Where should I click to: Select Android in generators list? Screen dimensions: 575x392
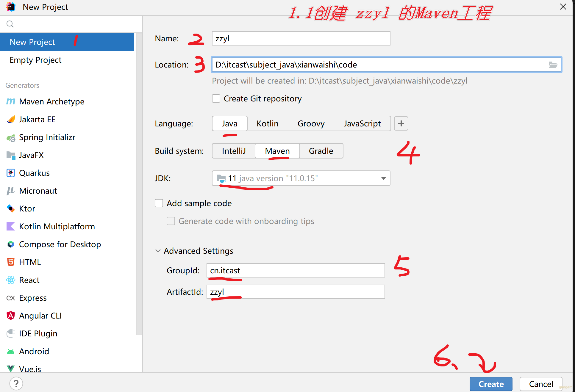coord(67,351)
